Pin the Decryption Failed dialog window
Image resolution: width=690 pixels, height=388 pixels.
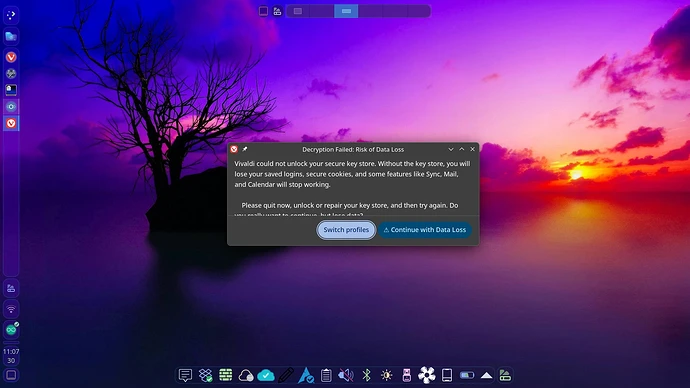[245, 149]
